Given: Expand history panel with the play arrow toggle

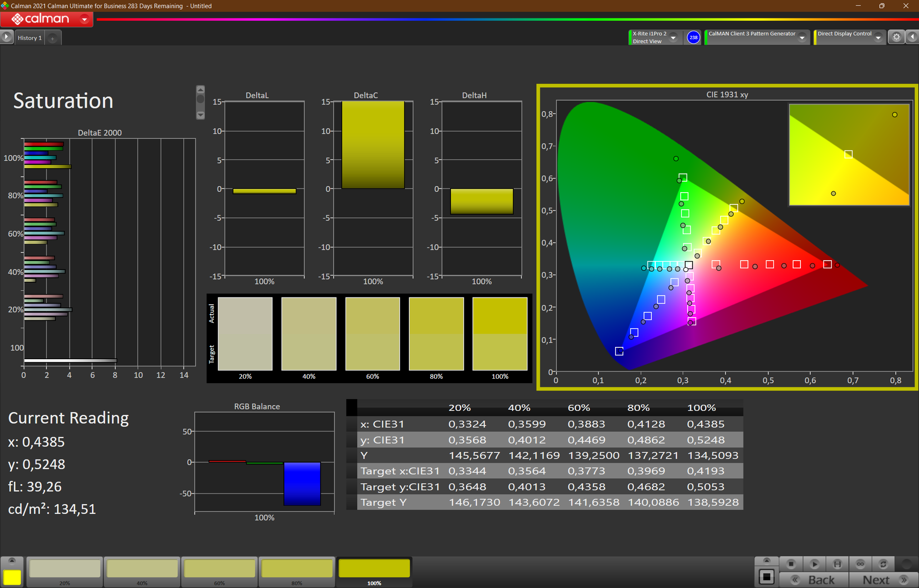Looking at the screenshot, I should [x=6, y=37].
